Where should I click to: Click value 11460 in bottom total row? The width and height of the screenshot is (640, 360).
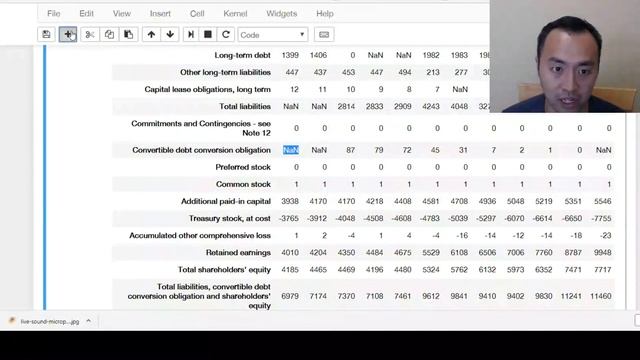tap(601, 296)
